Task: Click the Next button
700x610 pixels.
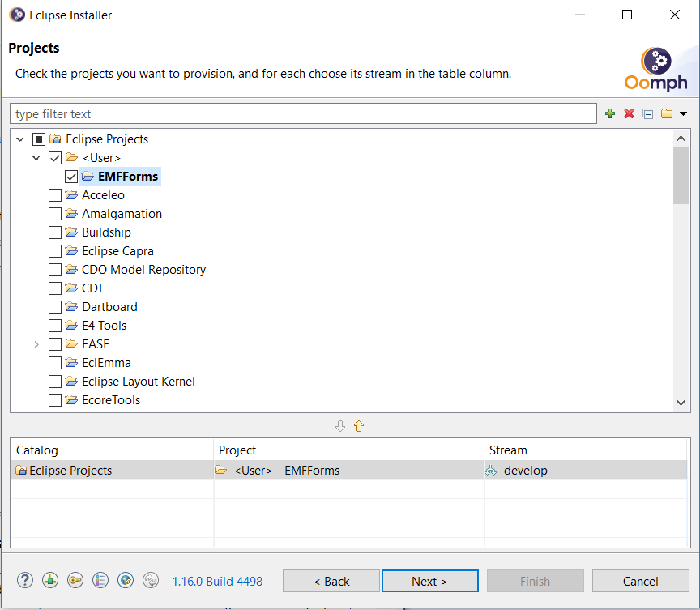Action: (430, 581)
